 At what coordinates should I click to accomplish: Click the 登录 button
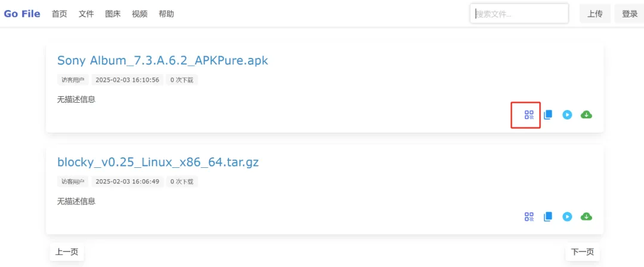(x=630, y=14)
